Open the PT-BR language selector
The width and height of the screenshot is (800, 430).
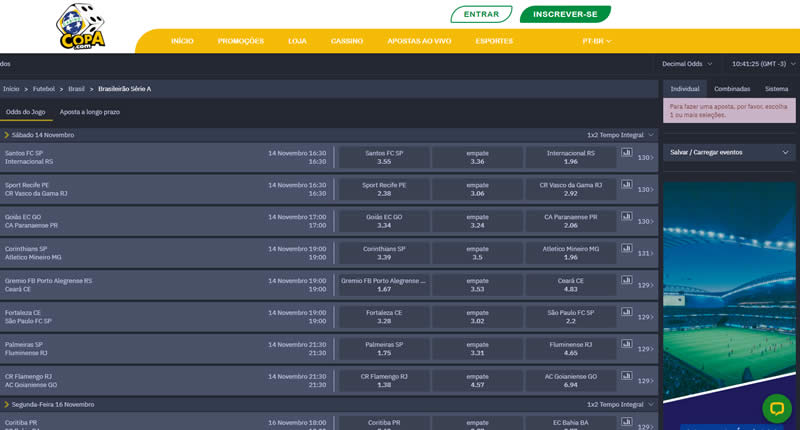click(x=596, y=41)
